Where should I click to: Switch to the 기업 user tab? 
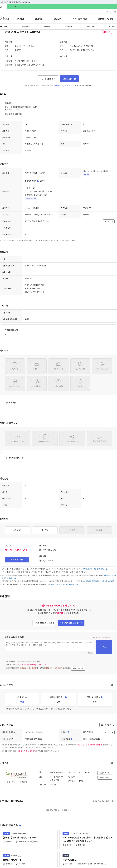pos(15,7)
